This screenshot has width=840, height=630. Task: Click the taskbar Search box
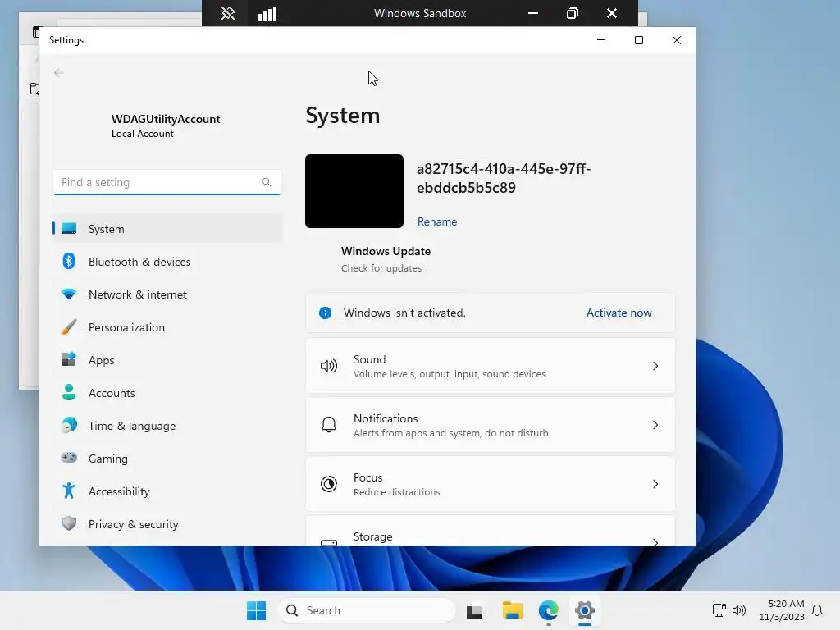click(x=367, y=610)
